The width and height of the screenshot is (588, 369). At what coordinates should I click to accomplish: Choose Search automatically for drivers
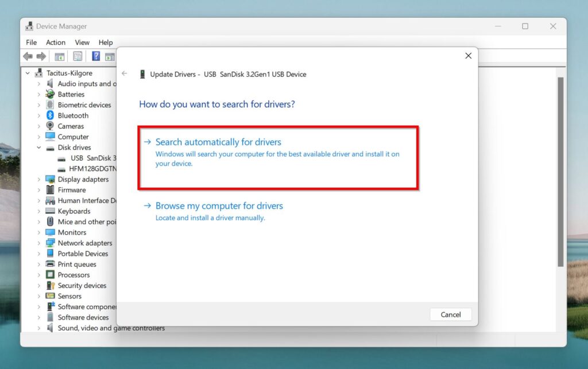tap(218, 142)
